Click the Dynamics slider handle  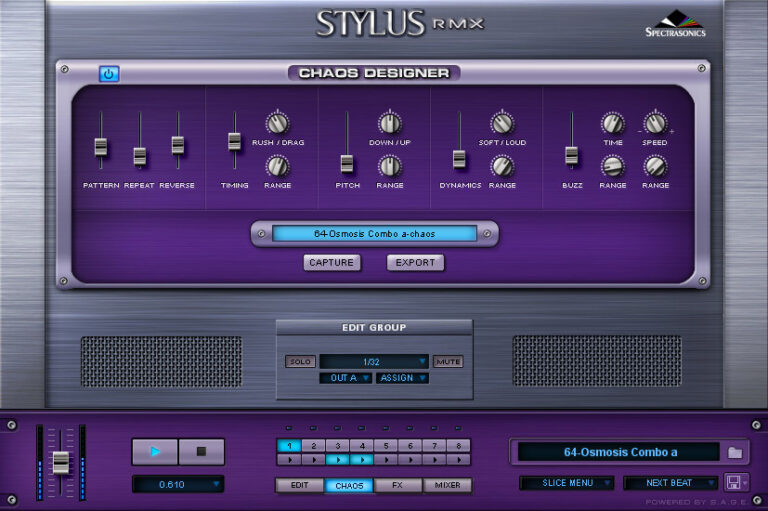(x=459, y=159)
